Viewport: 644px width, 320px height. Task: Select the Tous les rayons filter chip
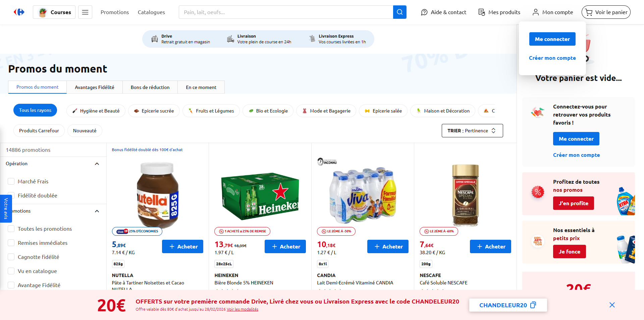[35, 110]
